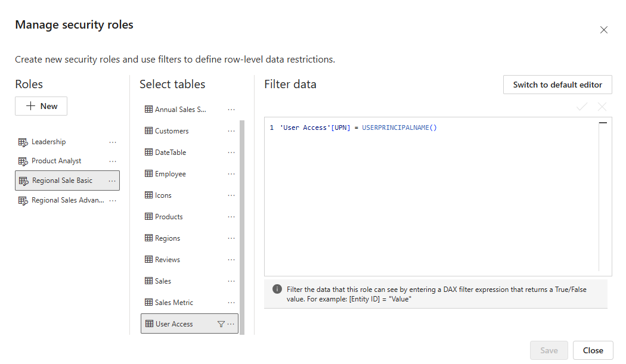
Task: Select the Regional Sale Basic role
Action: pyautogui.click(x=67, y=181)
